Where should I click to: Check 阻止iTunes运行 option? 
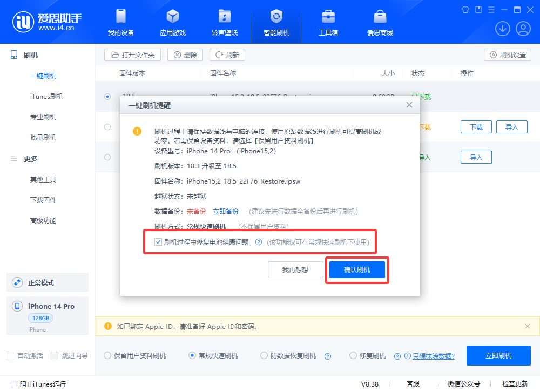[14, 384]
